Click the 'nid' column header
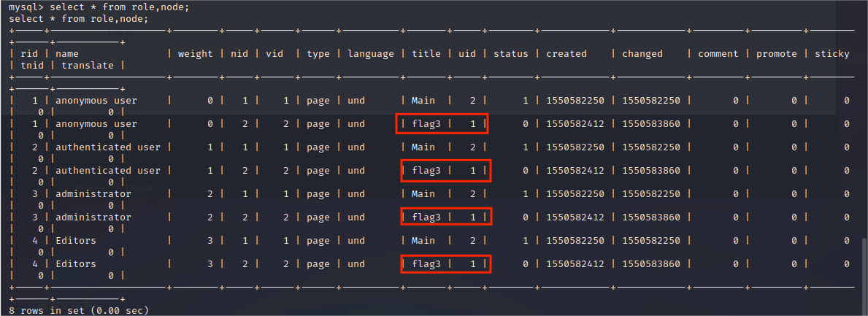The width and height of the screenshot is (868, 316). [x=239, y=54]
